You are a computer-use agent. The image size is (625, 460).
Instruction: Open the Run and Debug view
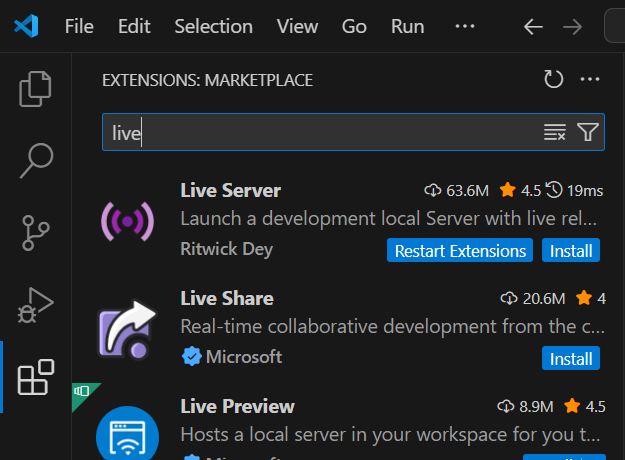[x=35, y=305]
